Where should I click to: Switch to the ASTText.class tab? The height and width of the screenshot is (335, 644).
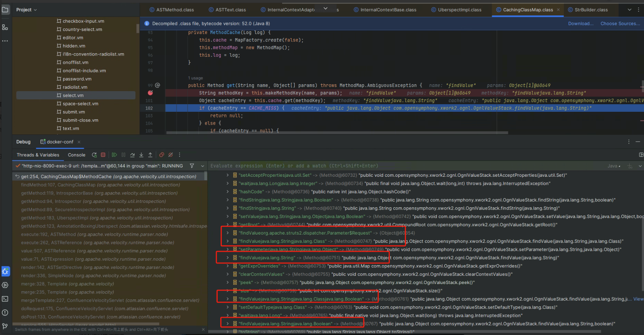click(227, 10)
